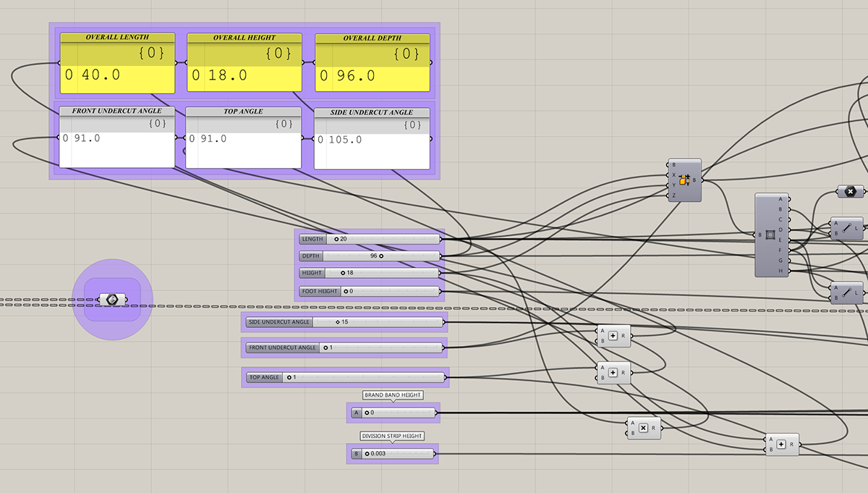Click the FRONT UNDERCUT ANGLE slider
868x493 pixels.
pyautogui.click(x=344, y=347)
